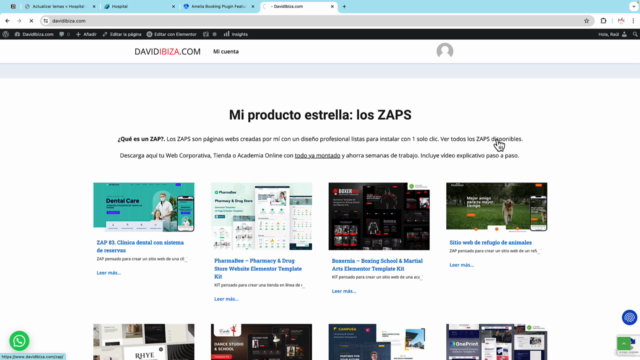Open the DavidIbiza.com dashboard menu
640x360 pixels.
[34, 34]
